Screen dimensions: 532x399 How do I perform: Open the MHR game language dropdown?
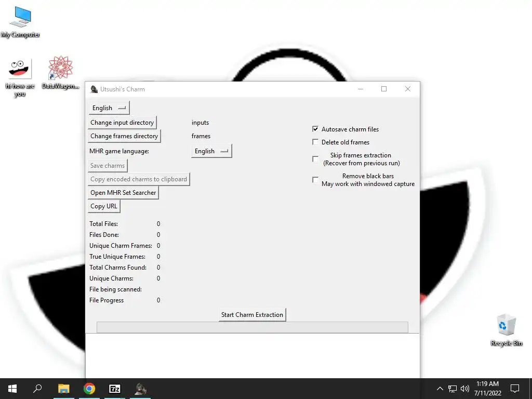pyautogui.click(x=211, y=151)
